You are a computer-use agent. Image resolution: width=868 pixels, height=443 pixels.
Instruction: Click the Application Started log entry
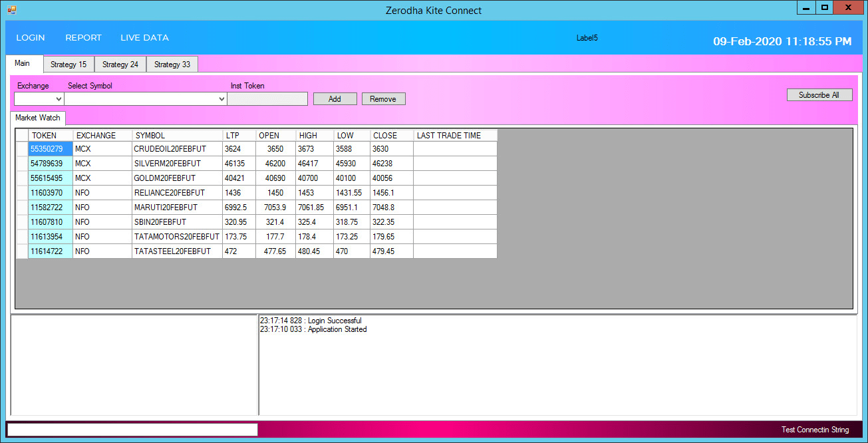point(313,329)
